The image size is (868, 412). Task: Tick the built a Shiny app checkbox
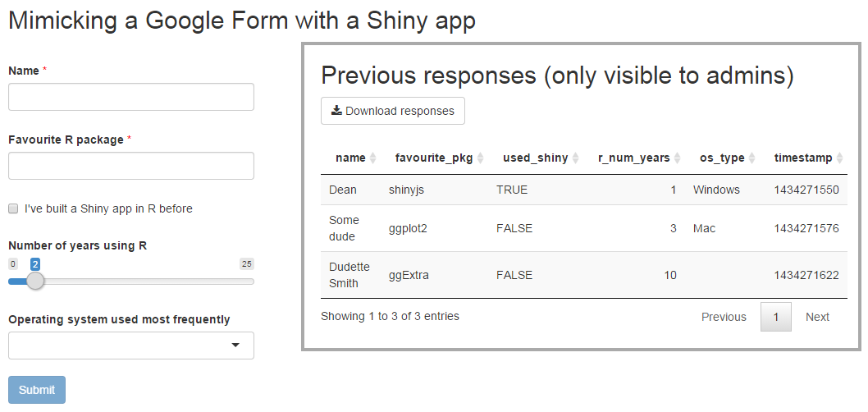[13, 208]
